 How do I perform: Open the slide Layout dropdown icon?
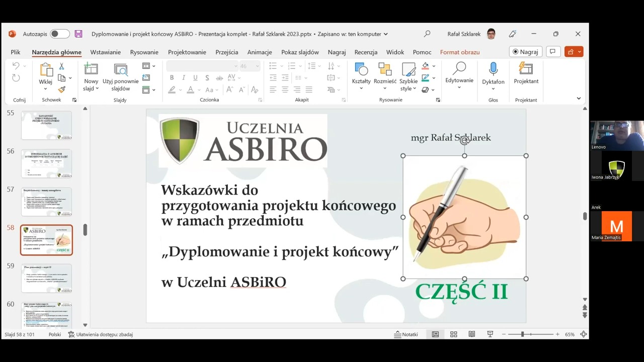(x=148, y=66)
